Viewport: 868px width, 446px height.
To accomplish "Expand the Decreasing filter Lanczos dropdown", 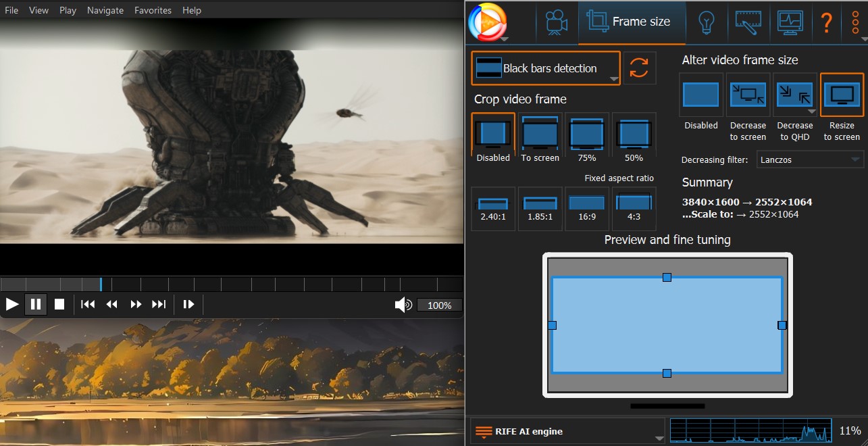I will coord(810,160).
